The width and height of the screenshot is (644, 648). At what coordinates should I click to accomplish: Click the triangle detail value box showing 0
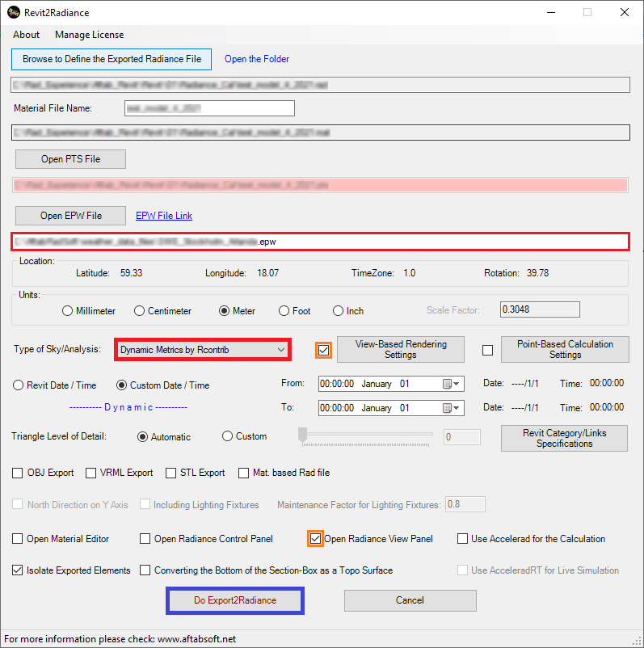pos(462,437)
